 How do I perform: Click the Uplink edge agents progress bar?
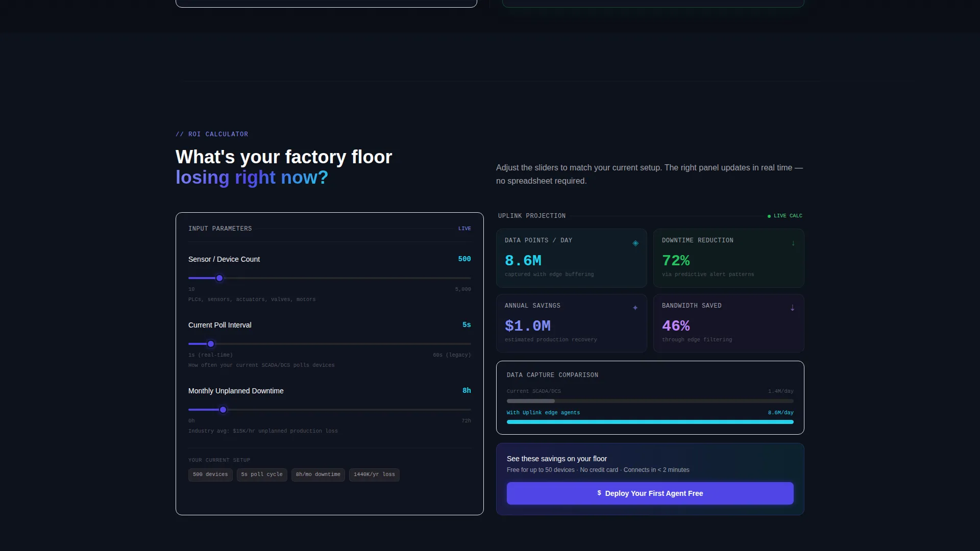coord(650,422)
